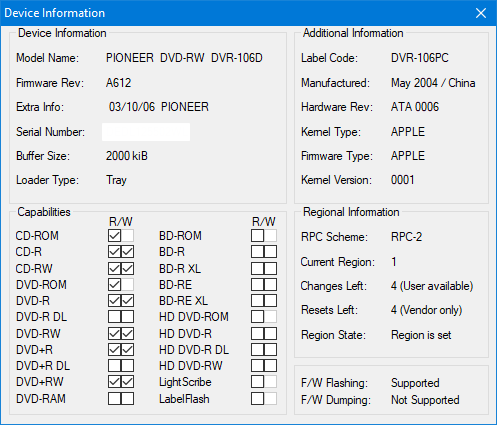Toggle the DVD+RW write checkbox
Viewport: 497px width, 425px height.
pos(127,382)
